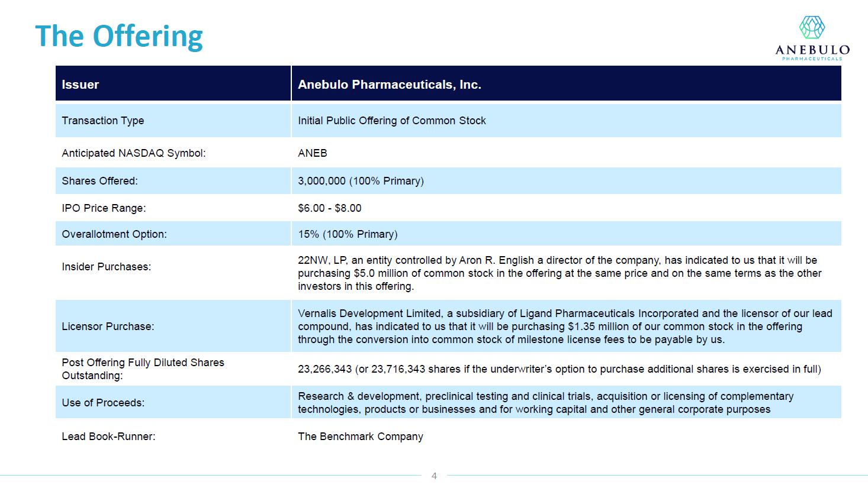Select "Post Offering Fully Diluted Shares Outstanding:" label
This screenshot has height=488, width=868.
(x=143, y=369)
